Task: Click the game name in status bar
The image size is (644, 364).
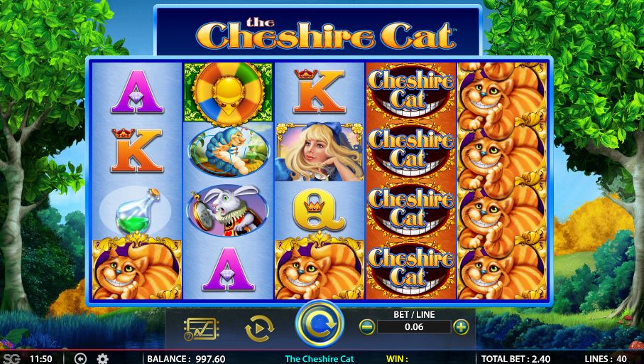Action: 320,358
